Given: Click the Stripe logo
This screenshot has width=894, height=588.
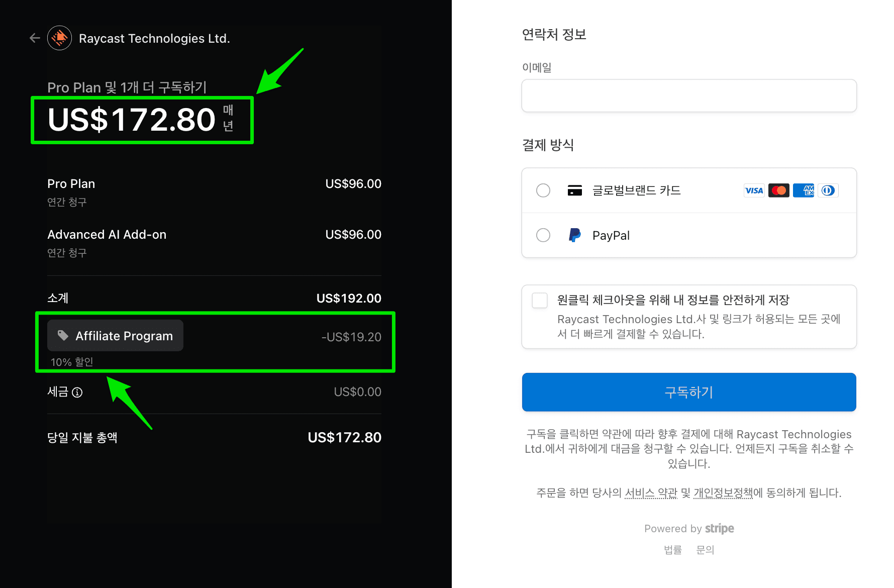Looking at the screenshot, I should [x=719, y=529].
